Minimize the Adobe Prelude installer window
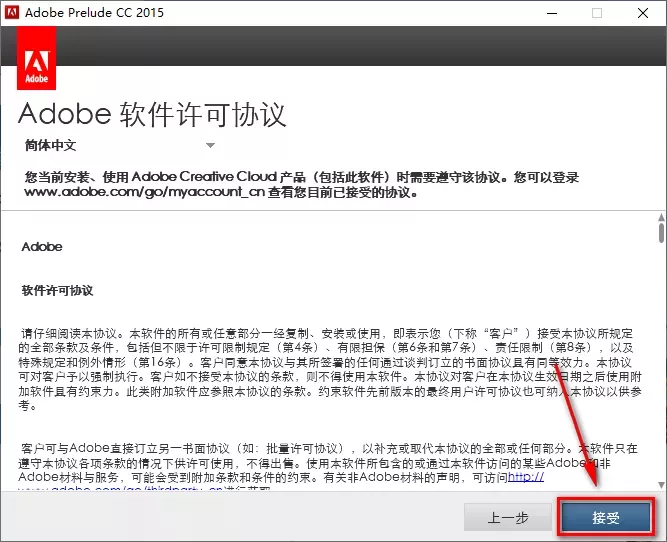The height and width of the screenshot is (542, 667). coord(551,14)
